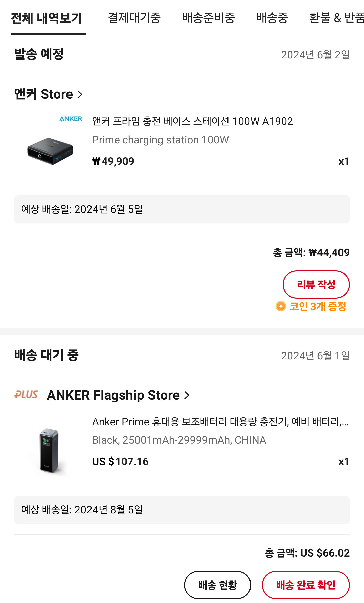Click the Anker Prime power bank thumbnail
The width and height of the screenshot is (364, 603).
(x=49, y=450)
